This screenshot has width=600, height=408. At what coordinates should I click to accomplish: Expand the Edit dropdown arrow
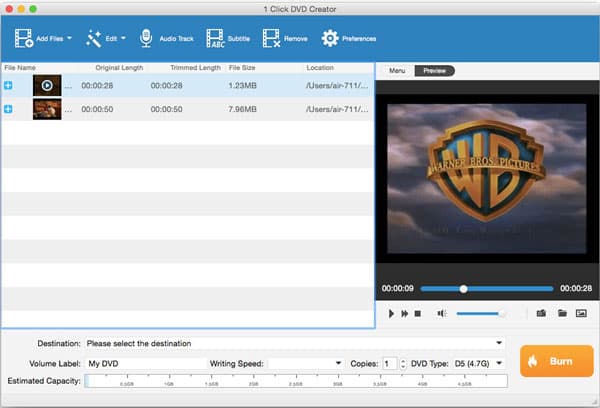(x=123, y=38)
